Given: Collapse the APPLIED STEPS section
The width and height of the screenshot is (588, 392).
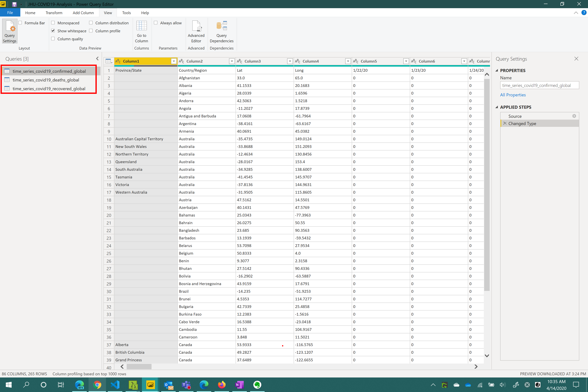Looking at the screenshot, I should [x=497, y=107].
